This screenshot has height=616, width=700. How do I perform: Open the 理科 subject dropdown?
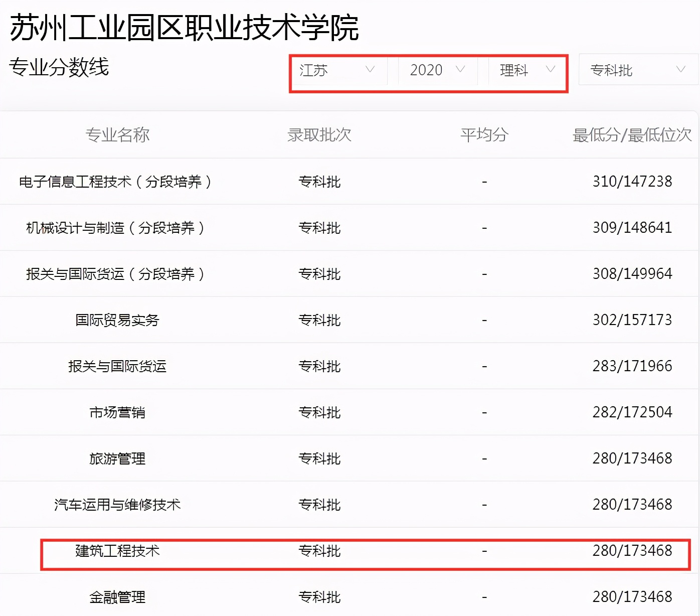(x=515, y=70)
